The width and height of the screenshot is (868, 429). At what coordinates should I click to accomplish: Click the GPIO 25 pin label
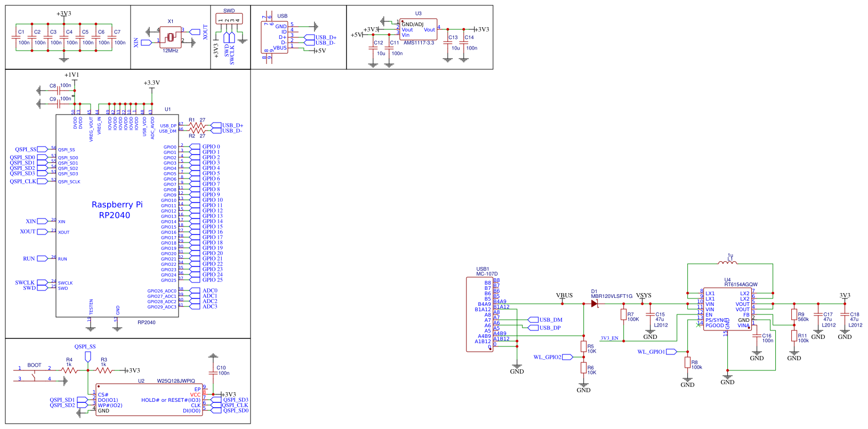pyautogui.click(x=212, y=280)
